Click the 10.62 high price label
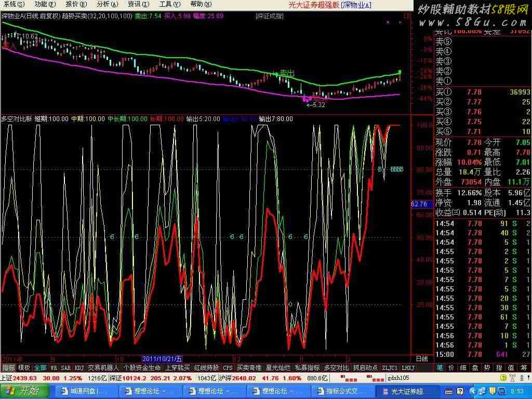Screen dimensions: 532x399 pyautogui.click(x=30, y=36)
